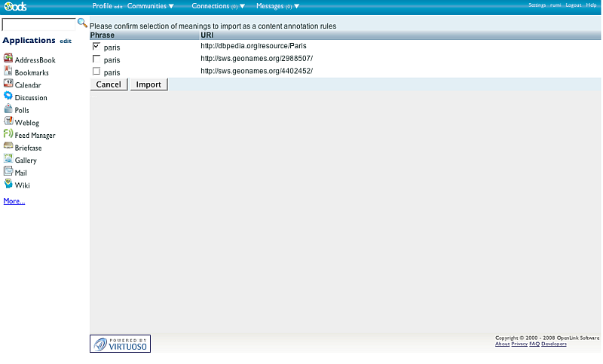
Task: Select the Discussion app icon
Action: click(x=8, y=96)
